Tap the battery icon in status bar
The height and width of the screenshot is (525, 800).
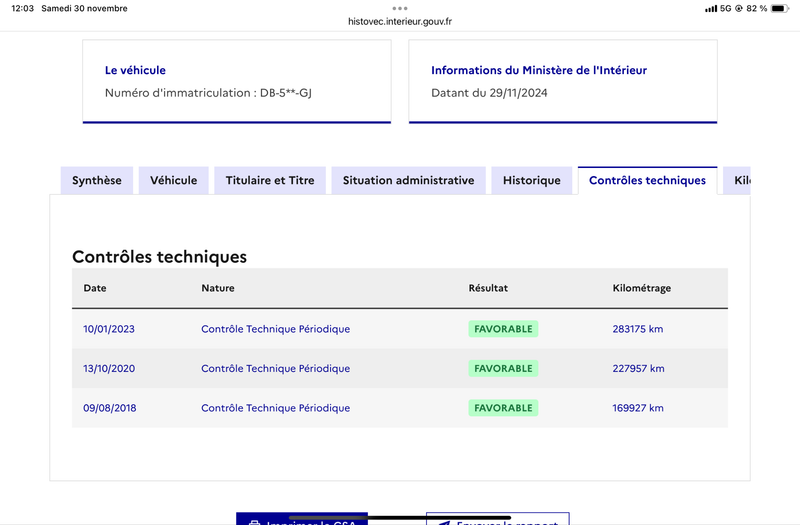[x=780, y=8]
